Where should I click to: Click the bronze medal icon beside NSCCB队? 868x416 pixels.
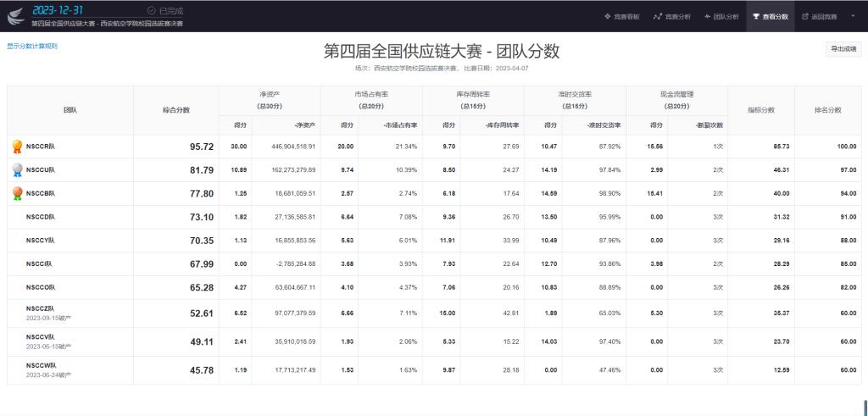tap(16, 193)
